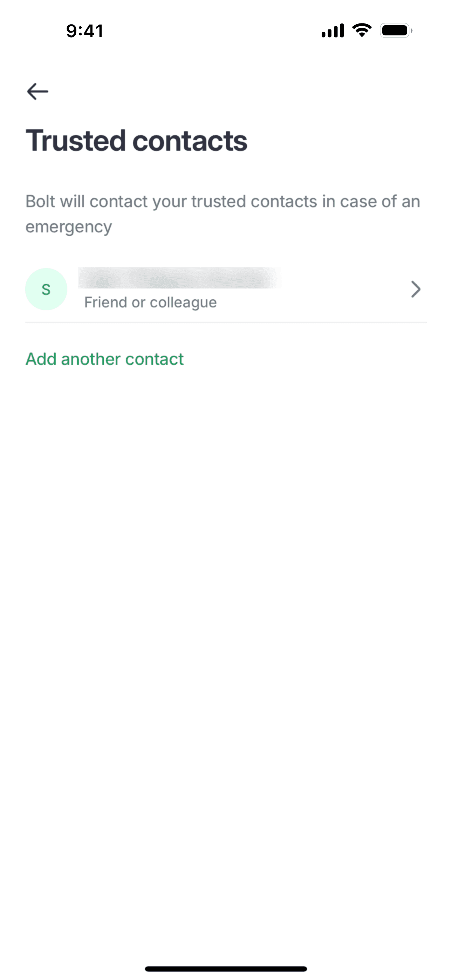Click the word "contacts" in page title
452x980 pixels.
190,141
